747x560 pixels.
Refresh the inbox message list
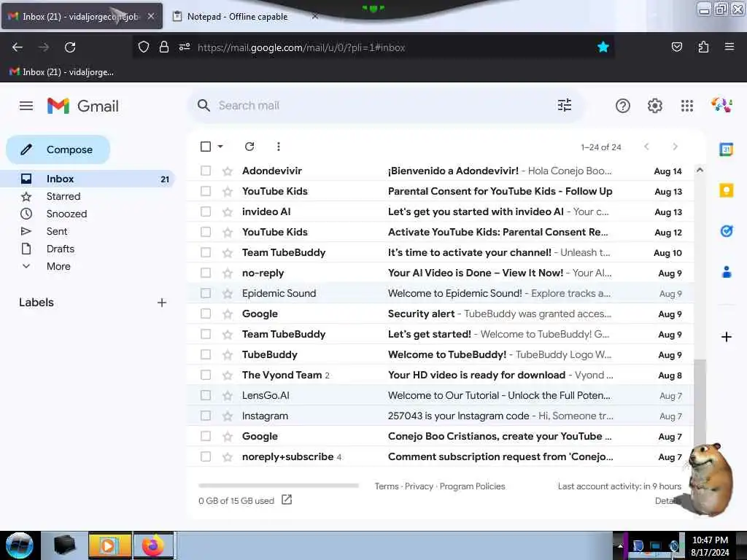249,147
